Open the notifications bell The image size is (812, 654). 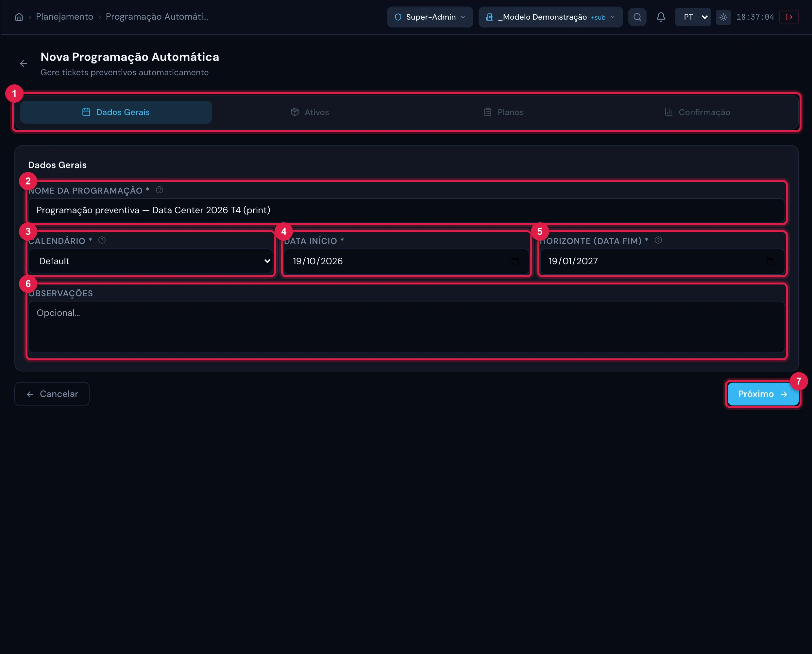click(x=661, y=17)
